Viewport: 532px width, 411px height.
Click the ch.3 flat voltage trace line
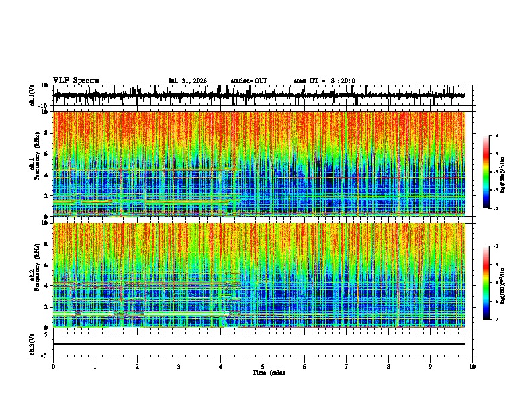pyautogui.click(x=259, y=344)
